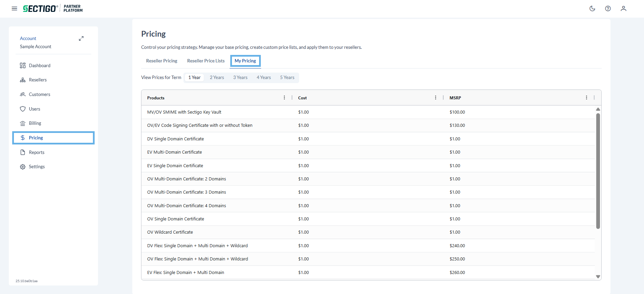Open the help question mark icon
The height and width of the screenshot is (294, 644).
point(608,8)
